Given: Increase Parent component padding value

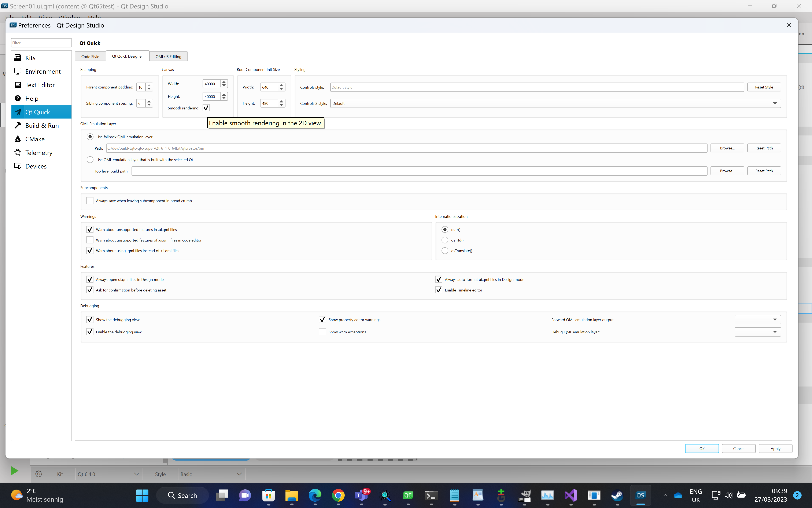Looking at the screenshot, I should click(149, 85).
